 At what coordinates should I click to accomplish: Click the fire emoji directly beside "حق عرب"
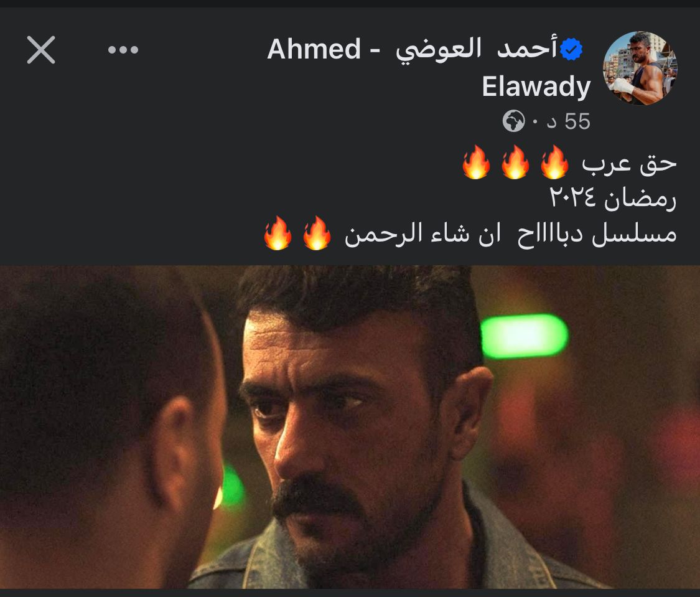pyautogui.click(x=554, y=162)
